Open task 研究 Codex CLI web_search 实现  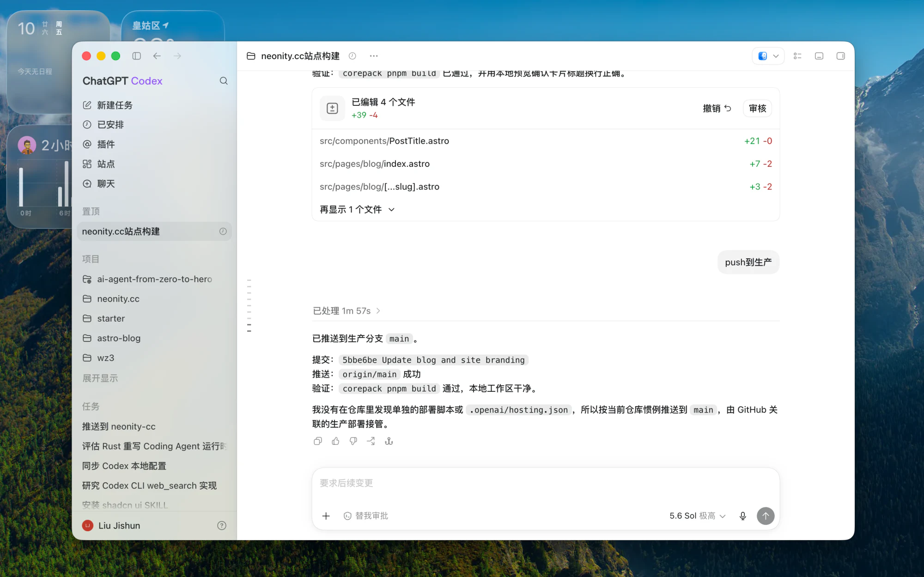click(154, 486)
